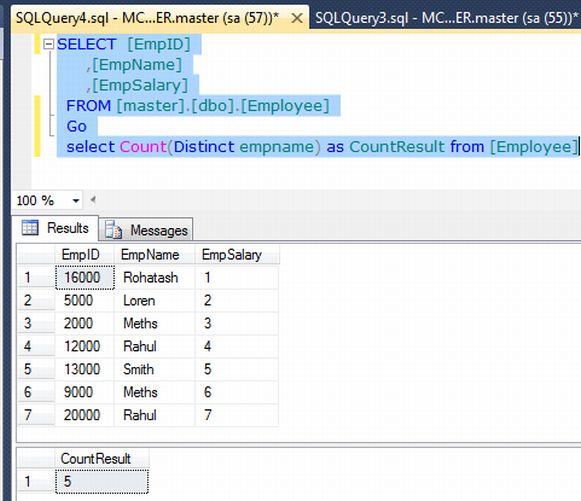Switch to SQLQuery3.sql tab
Image resolution: width=581 pixels, height=501 pixels.
coord(446,18)
